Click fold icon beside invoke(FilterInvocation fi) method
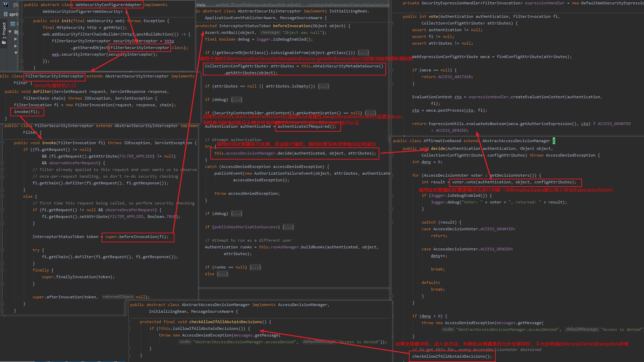Screen dimensions: 644x362 (x=2, y=143)
